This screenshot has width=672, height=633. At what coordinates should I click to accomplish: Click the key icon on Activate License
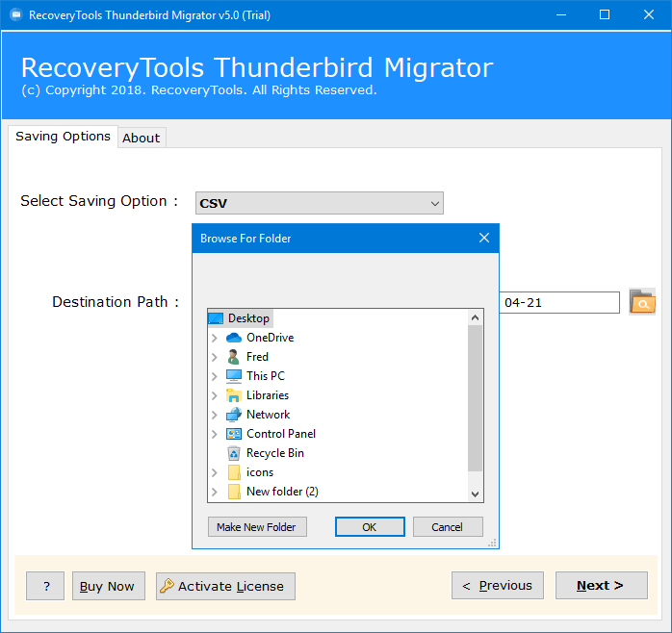click(167, 586)
